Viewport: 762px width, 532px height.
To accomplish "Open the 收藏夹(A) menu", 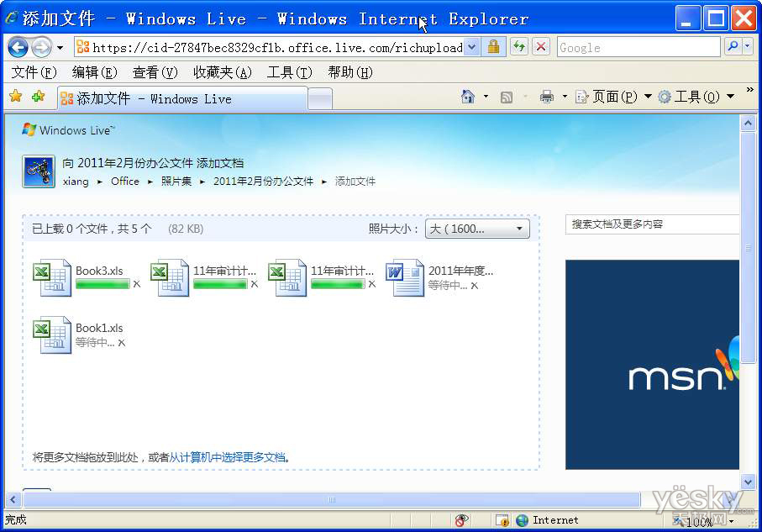I will point(223,72).
